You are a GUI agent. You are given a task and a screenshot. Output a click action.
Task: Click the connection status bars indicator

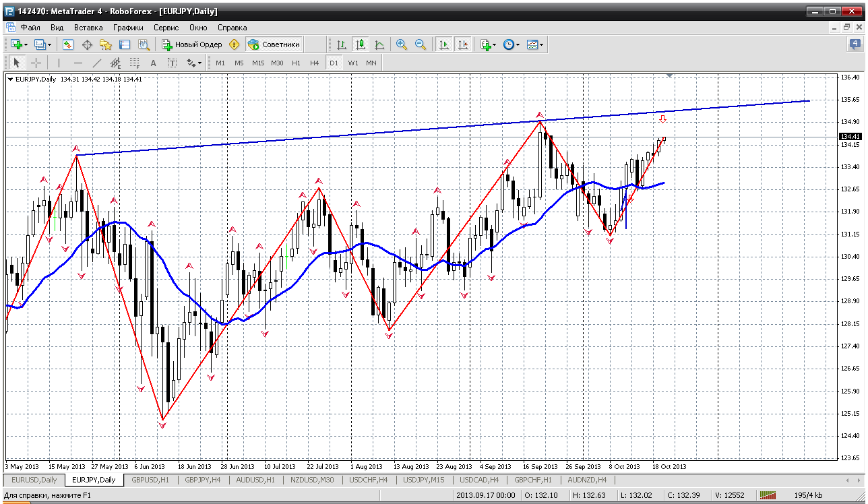769,495
